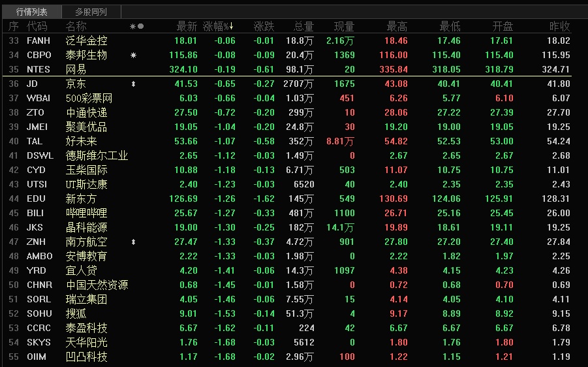Click latest price 324.10 for 网易
Viewport: 588px width, 367px height.
tap(183, 69)
